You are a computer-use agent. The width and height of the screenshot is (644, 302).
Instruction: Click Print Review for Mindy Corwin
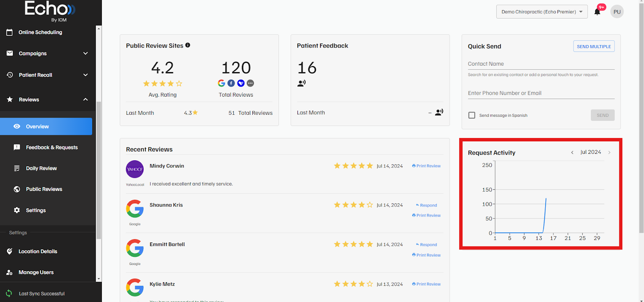426,166
